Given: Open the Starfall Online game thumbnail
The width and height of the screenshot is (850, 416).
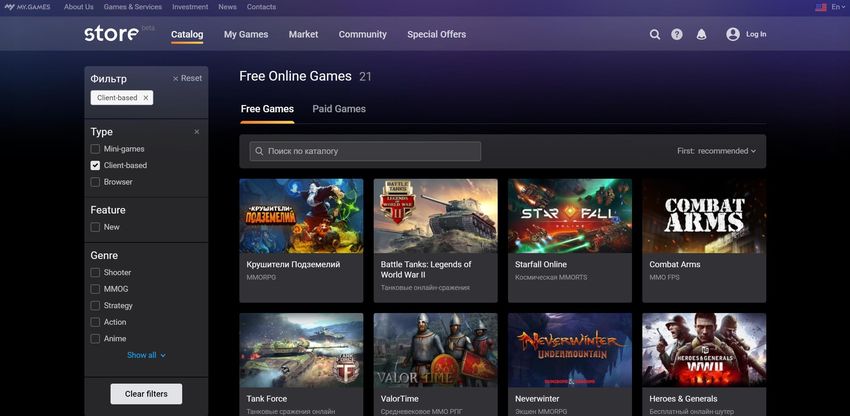Looking at the screenshot, I should pyautogui.click(x=570, y=216).
